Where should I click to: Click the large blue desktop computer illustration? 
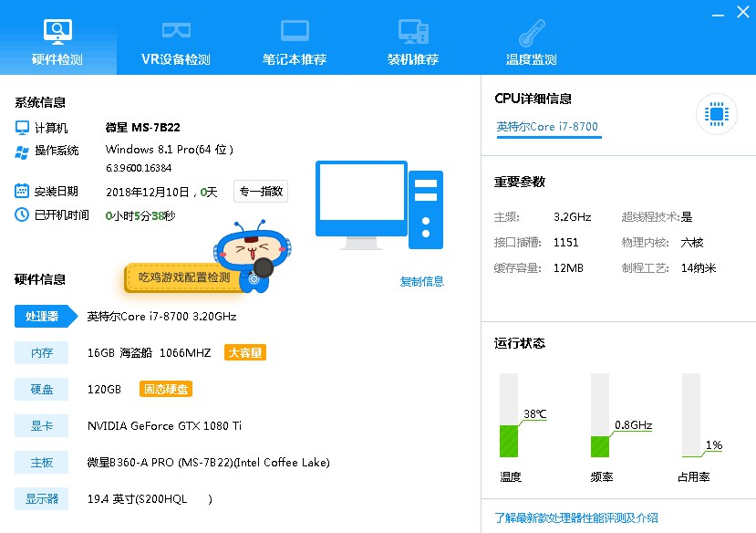pyautogui.click(x=379, y=205)
